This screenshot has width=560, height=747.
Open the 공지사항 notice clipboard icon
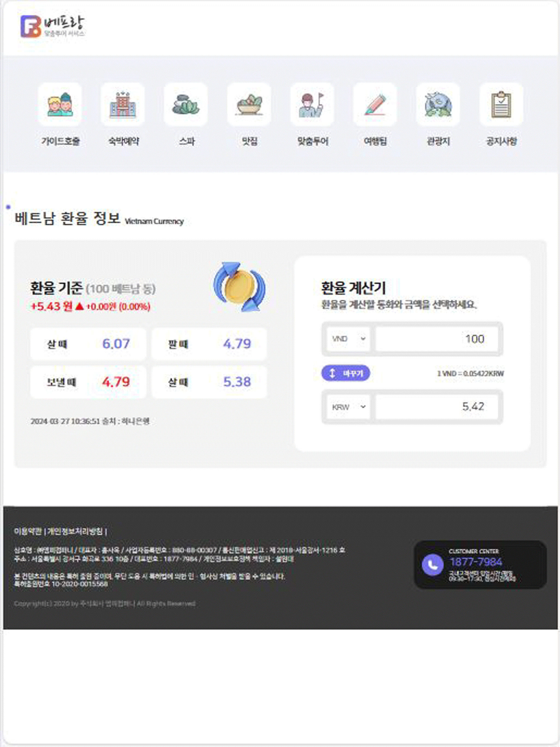pos(501,104)
